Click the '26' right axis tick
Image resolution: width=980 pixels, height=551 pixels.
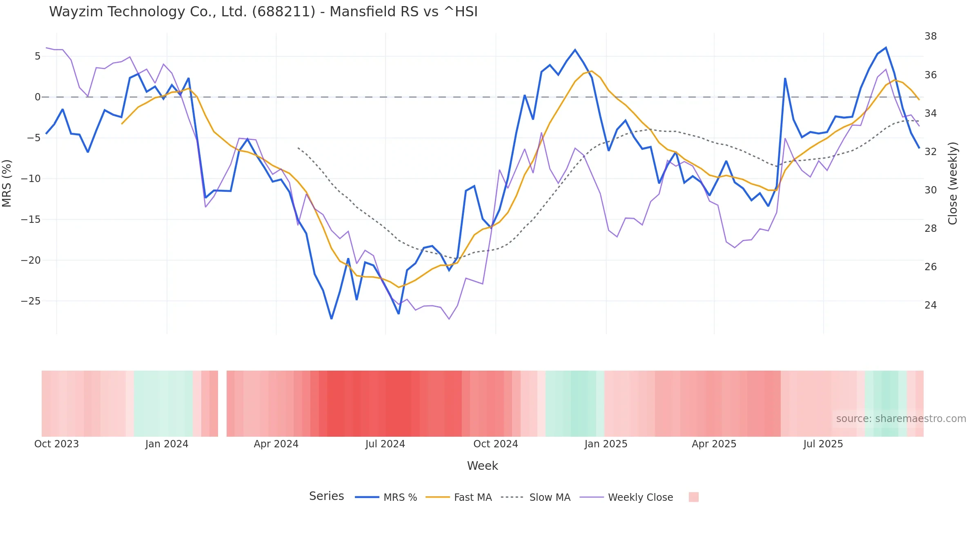(931, 267)
